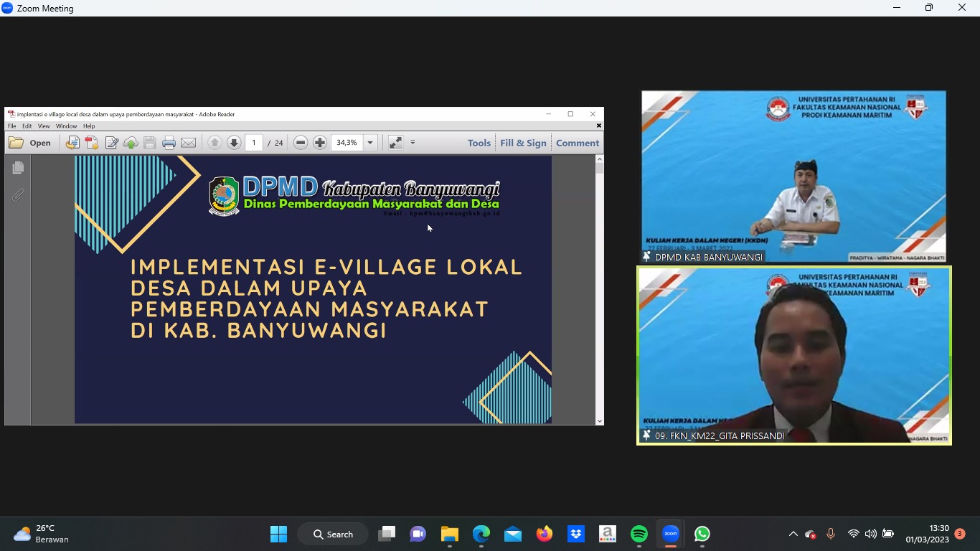Open the Chat (Teams) taskbar icon
The height and width of the screenshot is (551, 980).
[418, 534]
